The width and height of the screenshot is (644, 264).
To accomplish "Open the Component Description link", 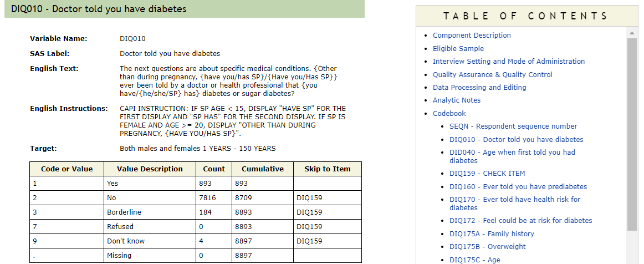I will [472, 35].
